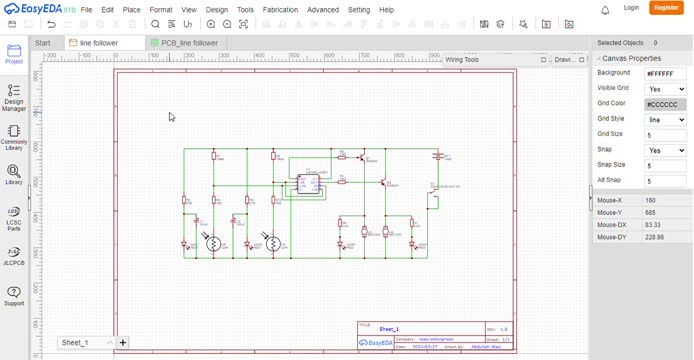This screenshot has height=360, width=694.
Task: Minimize the Drawing tools floating panel
Action: 582,59
